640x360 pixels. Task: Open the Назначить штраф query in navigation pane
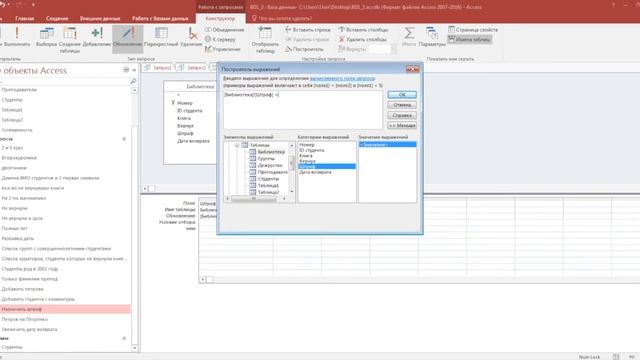tap(65, 309)
